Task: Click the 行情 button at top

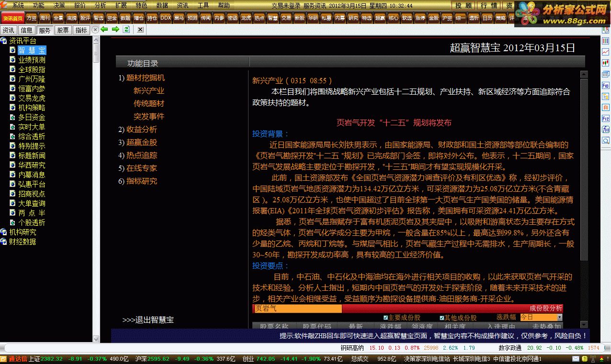Action: pyautogui.click(x=489, y=5)
